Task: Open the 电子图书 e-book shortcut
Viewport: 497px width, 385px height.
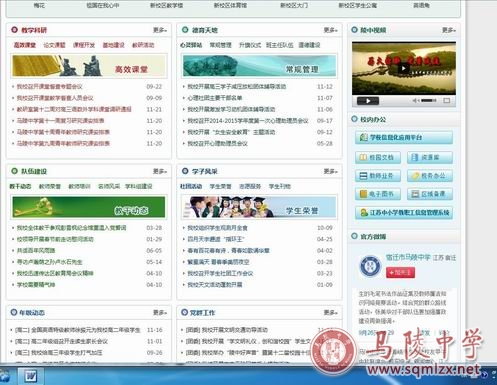Action: tap(378, 194)
